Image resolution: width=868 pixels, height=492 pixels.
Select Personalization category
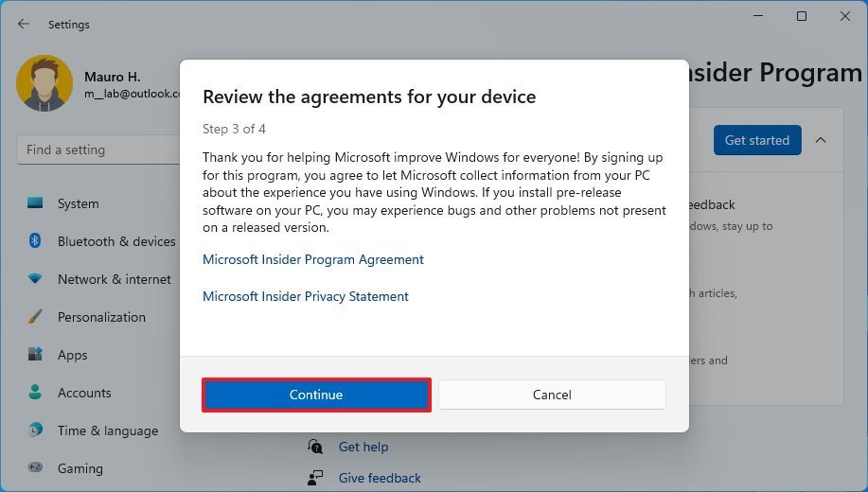pos(101,317)
